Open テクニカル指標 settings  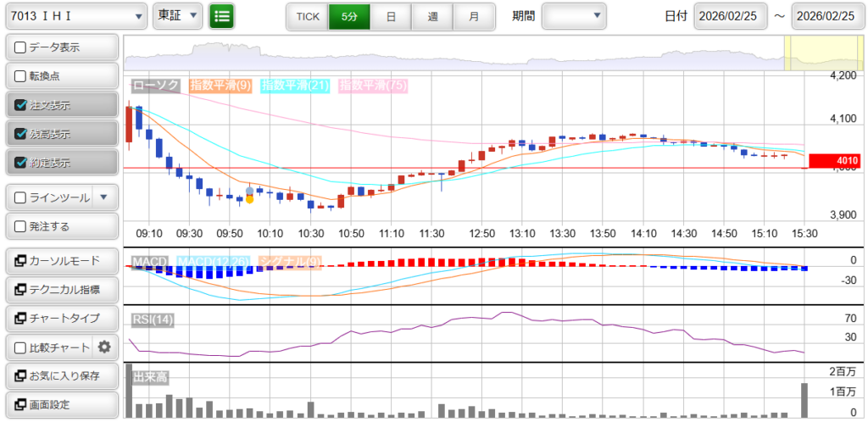tap(61, 289)
